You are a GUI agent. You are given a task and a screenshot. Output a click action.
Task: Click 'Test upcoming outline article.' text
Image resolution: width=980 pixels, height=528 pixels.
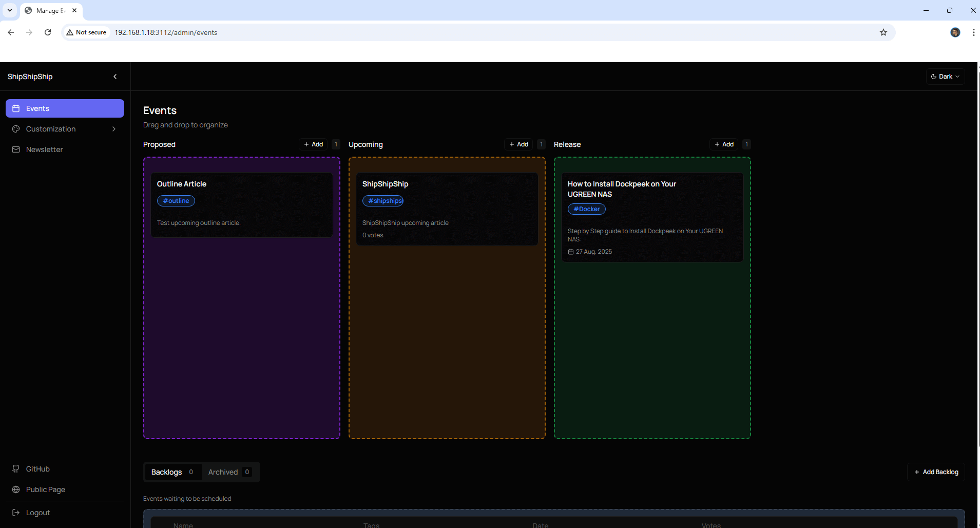(199, 223)
